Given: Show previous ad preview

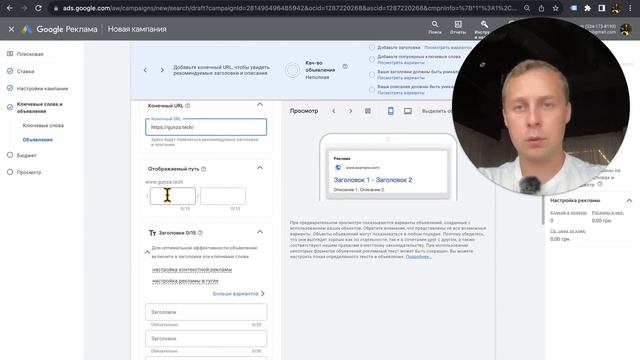Looking at the screenshot, I should point(333,111).
